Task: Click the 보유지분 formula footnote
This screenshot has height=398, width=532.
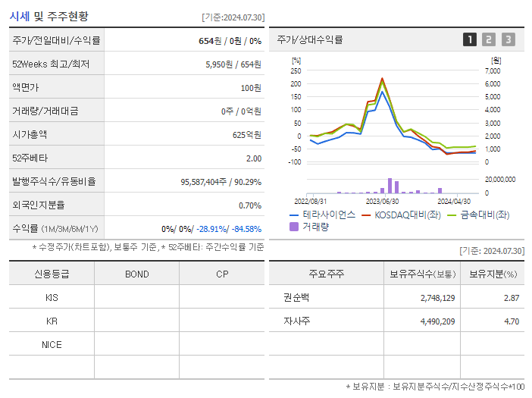Action: [x=435, y=386]
